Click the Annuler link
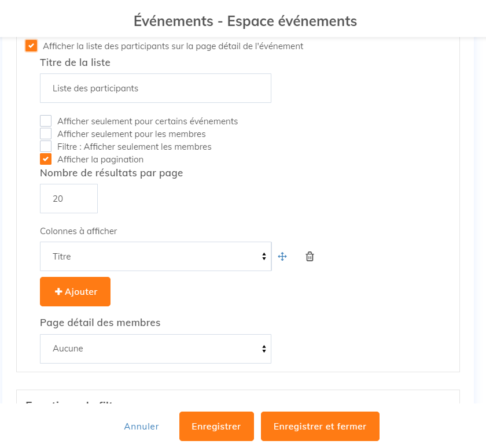The width and height of the screenshot is (486, 448). click(141, 427)
